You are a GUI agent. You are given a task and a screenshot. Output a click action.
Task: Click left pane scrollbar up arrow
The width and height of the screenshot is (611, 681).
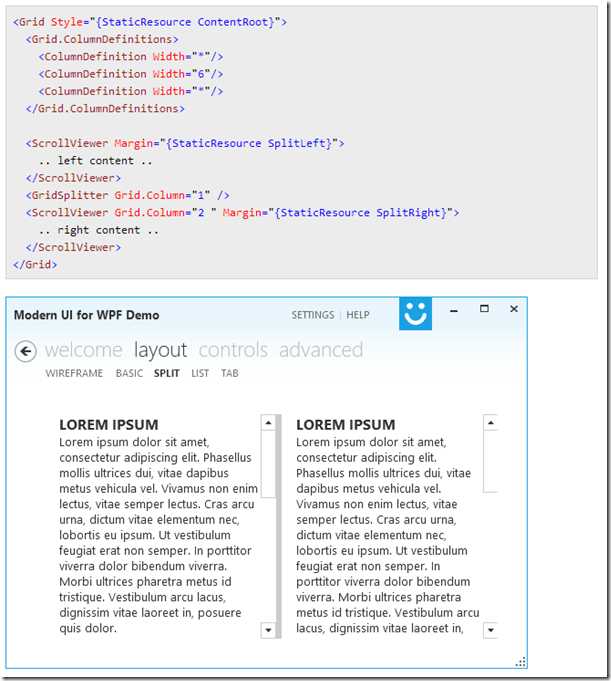268,423
